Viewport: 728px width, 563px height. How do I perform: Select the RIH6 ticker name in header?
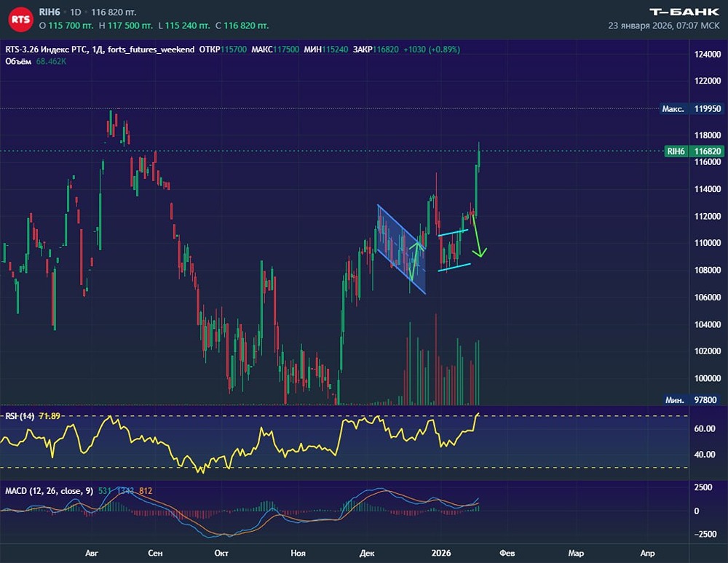click(50, 12)
